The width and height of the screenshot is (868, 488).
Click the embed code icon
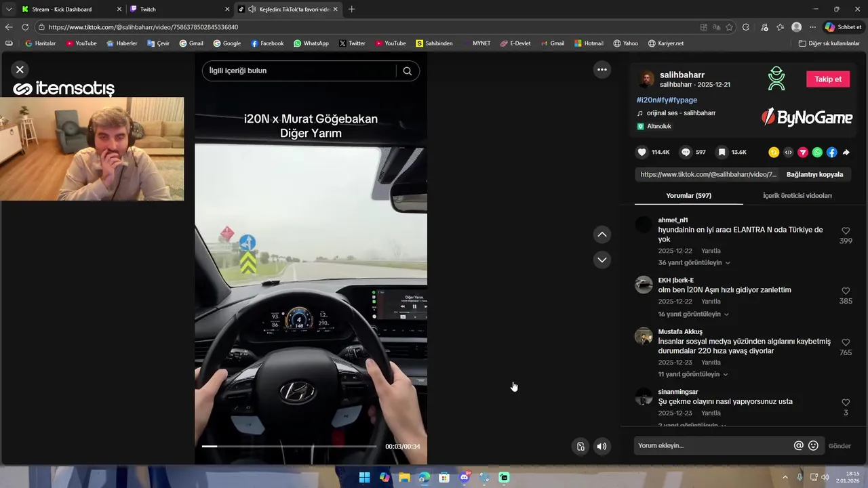point(788,152)
